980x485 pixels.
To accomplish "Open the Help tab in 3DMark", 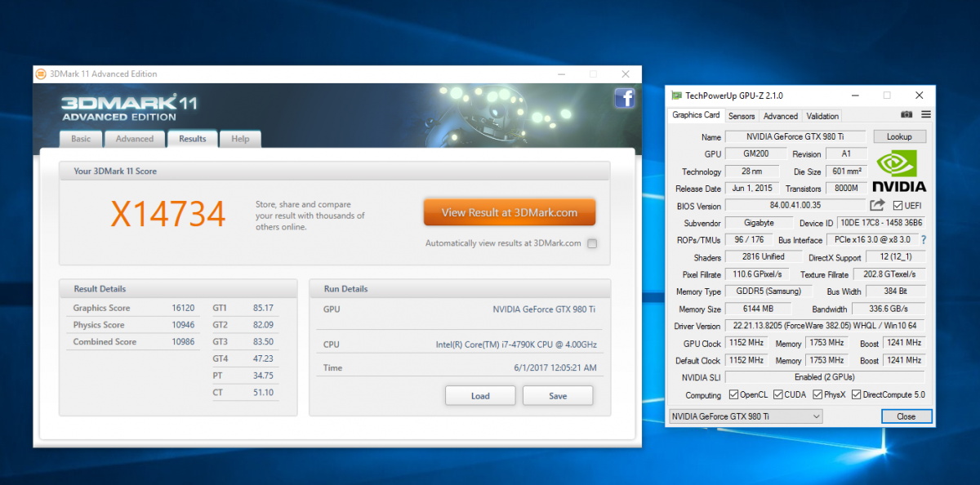I will pyautogui.click(x=240, y=139).
